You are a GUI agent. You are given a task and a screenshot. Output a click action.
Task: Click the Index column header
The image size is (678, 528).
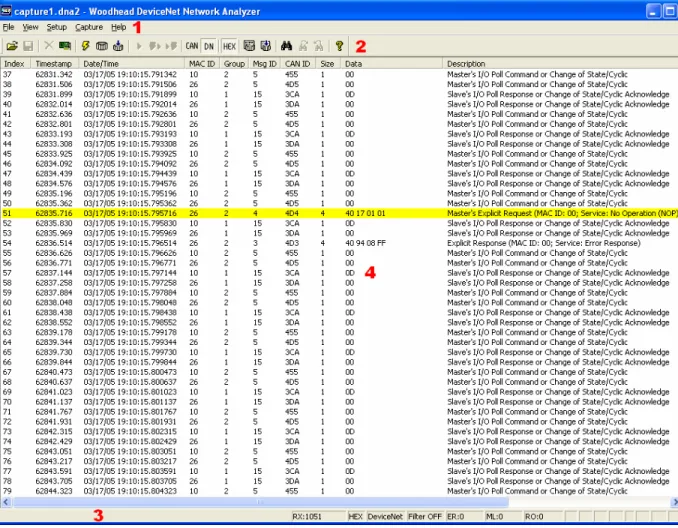(16, 64)
